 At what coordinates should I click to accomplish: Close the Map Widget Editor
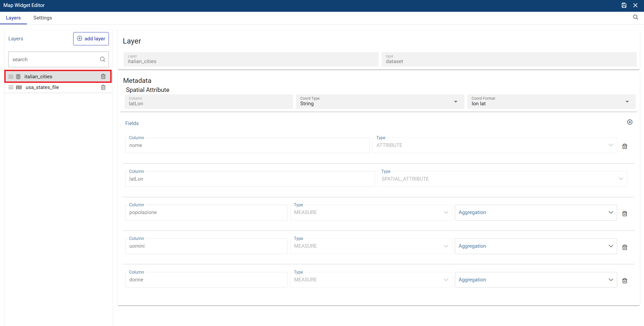[x=635, y=5]
